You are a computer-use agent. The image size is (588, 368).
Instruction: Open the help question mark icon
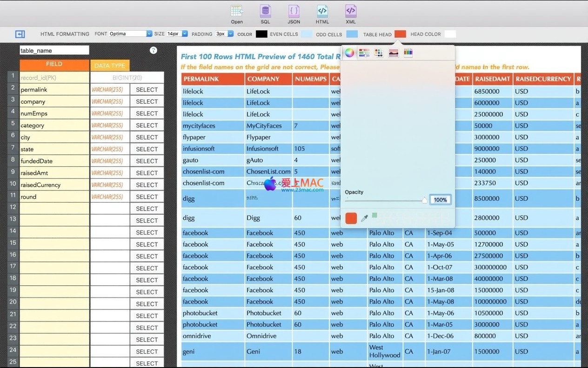point(154,50)
